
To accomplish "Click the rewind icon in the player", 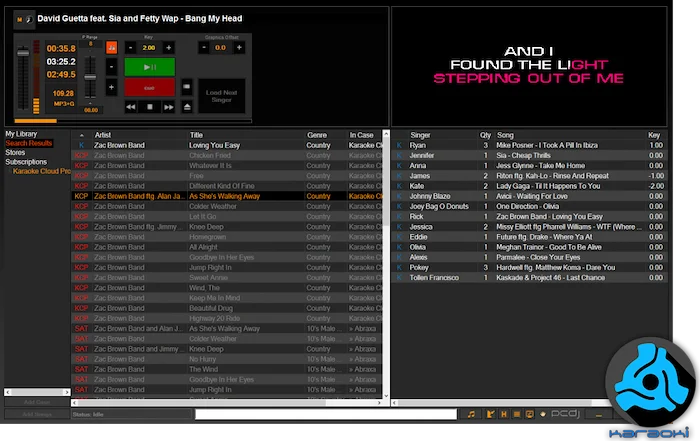I will pos(130,106).
